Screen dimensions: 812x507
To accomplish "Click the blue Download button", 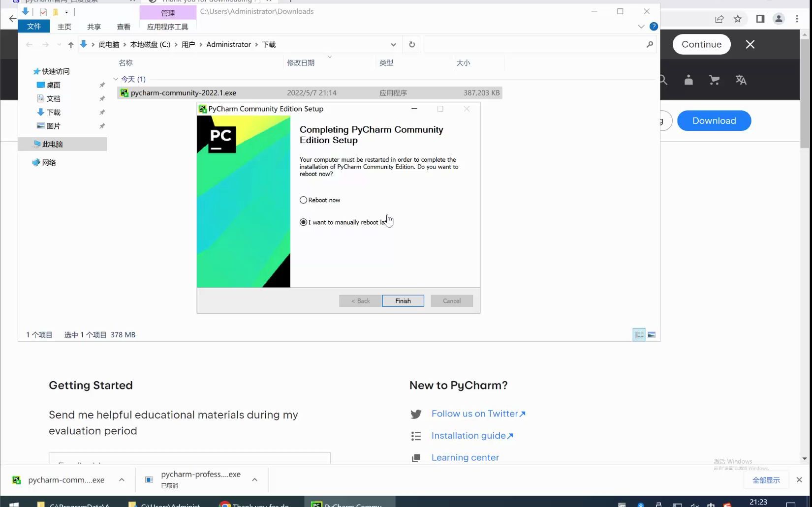I will coord(714,121).
